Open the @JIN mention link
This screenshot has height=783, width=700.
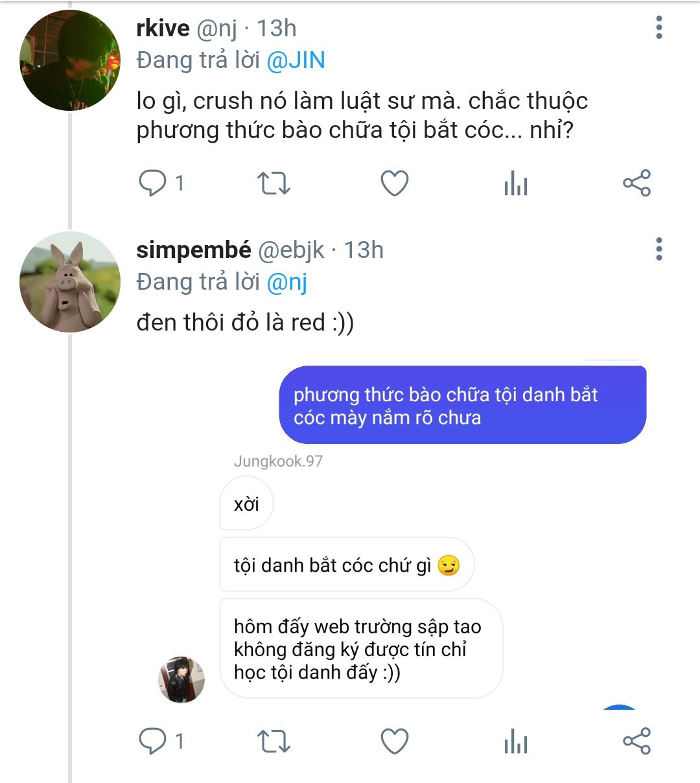click(x=296, y=60)
